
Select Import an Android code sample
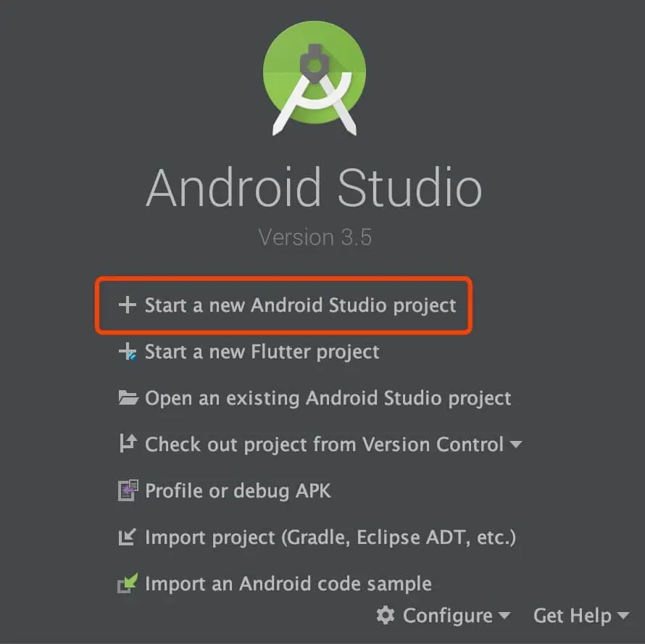288,584
